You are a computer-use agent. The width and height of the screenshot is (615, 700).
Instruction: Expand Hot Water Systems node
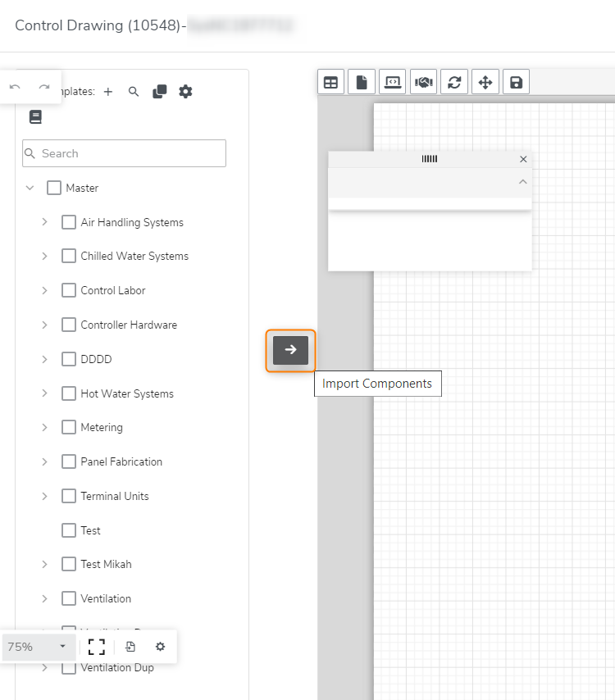point(44,393)
